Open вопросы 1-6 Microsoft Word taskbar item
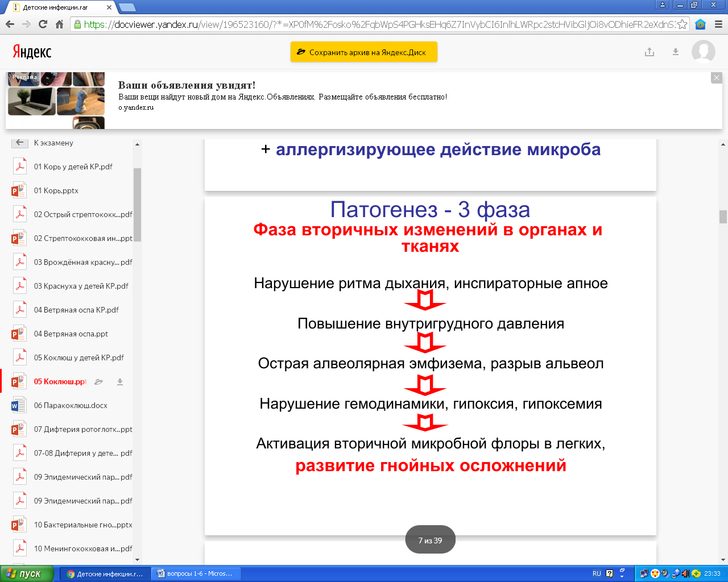728x582 pixels. (x=197, y=573)
